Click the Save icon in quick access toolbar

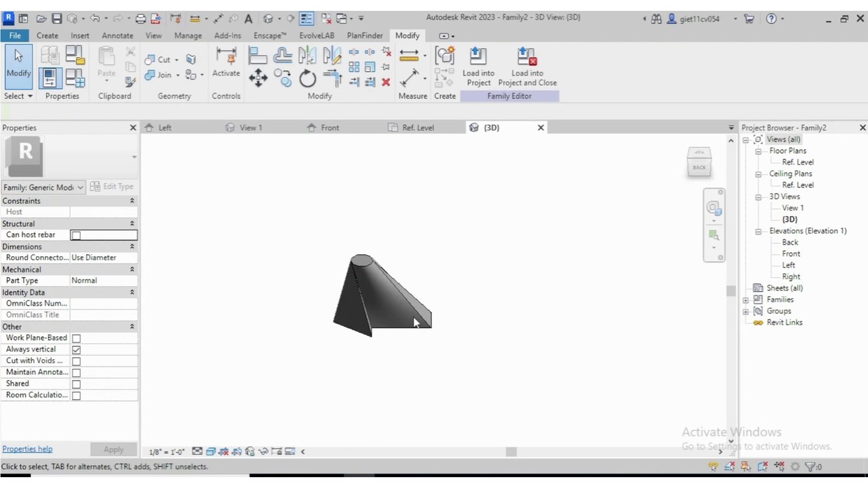point(57,19)
